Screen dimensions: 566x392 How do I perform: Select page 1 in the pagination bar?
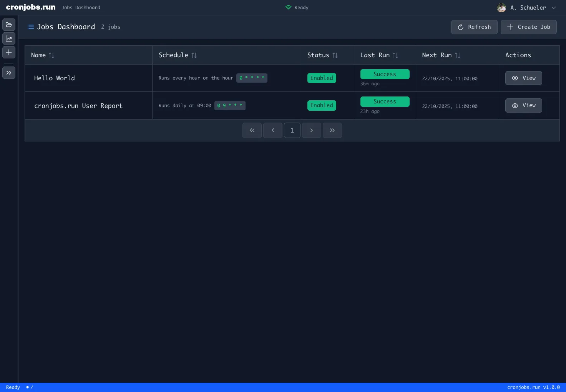[x=292, y=130]
